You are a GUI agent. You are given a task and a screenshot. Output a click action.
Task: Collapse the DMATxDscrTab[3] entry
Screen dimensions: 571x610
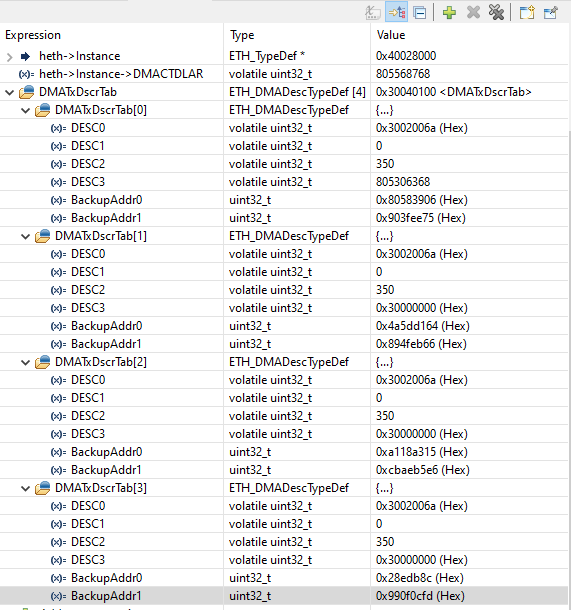click(26, 489)
